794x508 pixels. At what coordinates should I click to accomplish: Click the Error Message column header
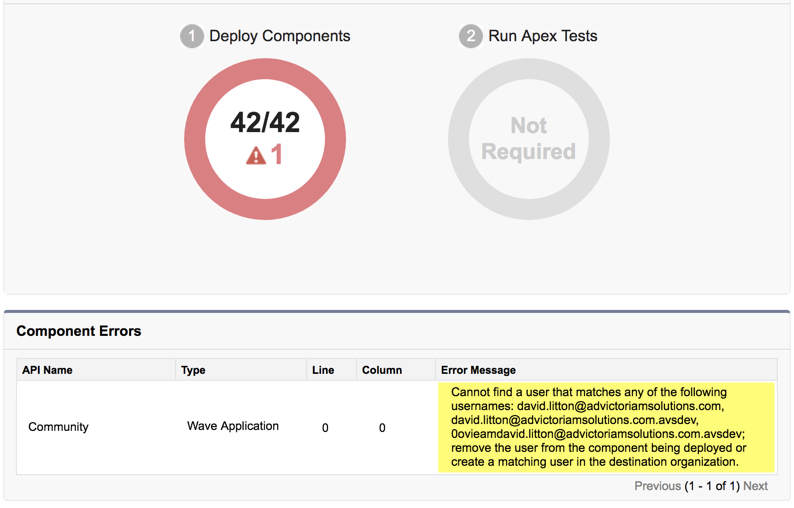[478, 370]
